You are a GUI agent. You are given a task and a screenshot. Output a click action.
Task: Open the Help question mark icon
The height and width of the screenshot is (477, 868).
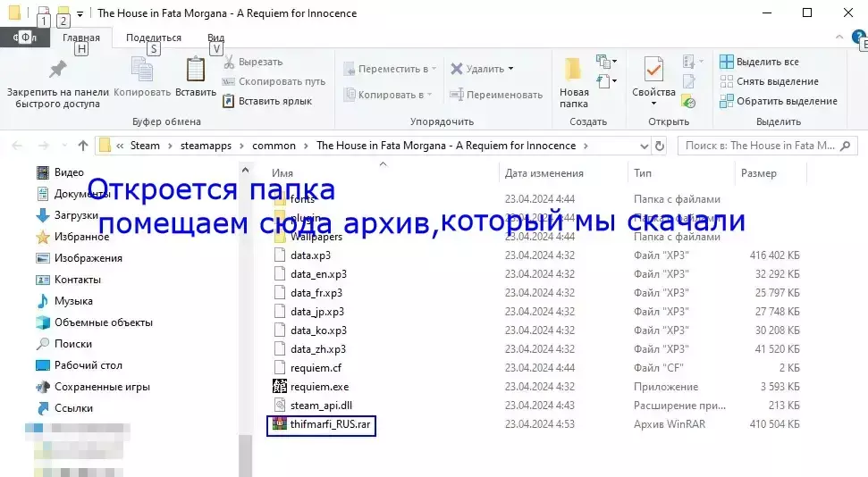[x=858, y=38]
